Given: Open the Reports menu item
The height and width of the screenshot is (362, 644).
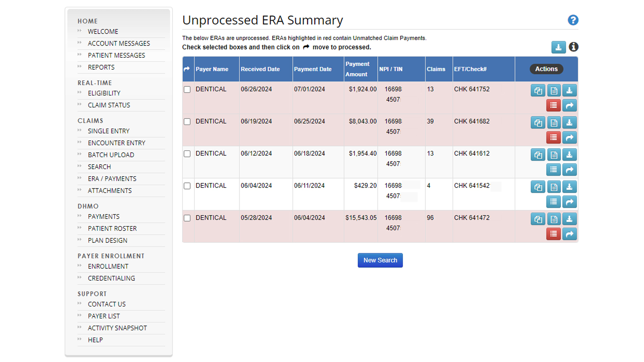Looking at the screenshot, I should tap(101, 67).
